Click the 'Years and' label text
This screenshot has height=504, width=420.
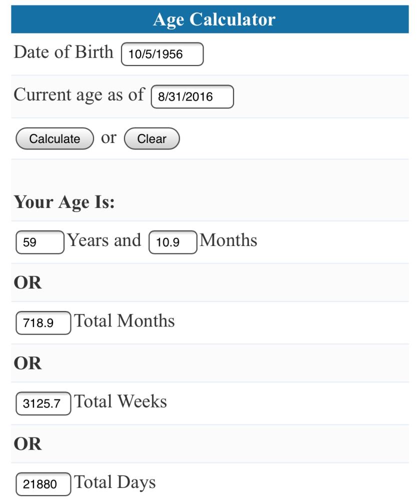pyautogui.click(x=104, y=240)
